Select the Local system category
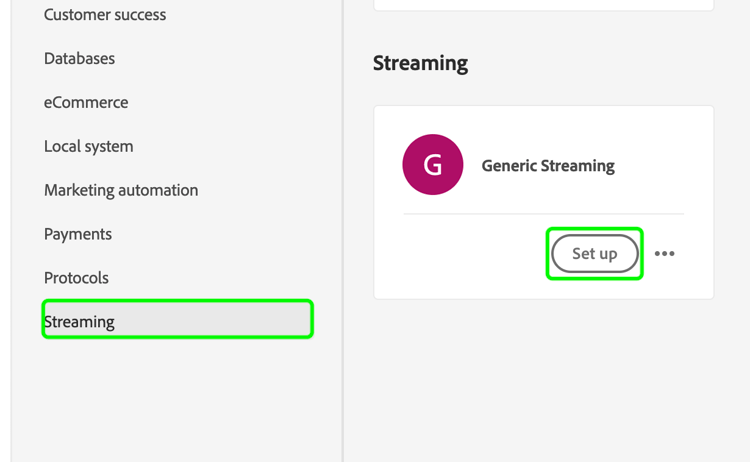This screenshot has height=462, width=750. click(x=88, y=146)
